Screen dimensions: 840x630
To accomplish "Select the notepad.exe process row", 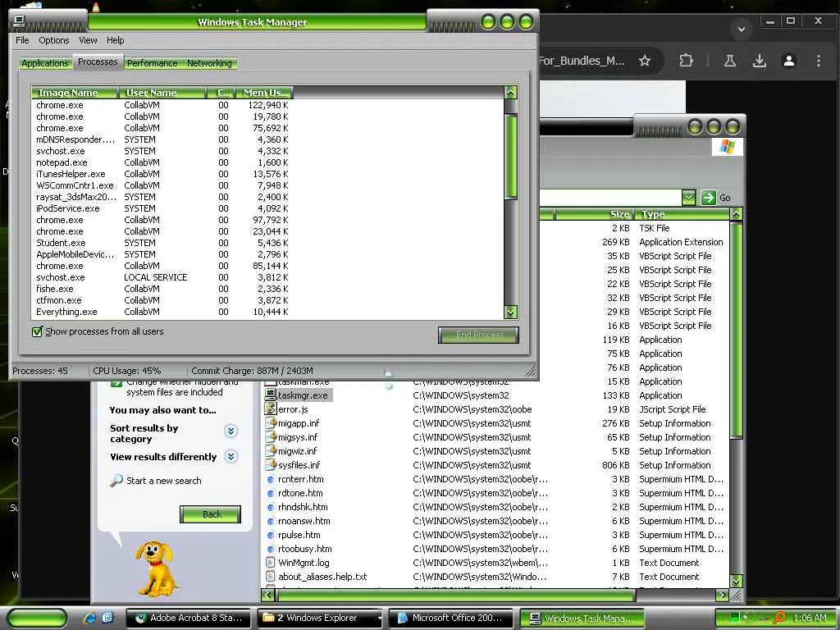I will [162, 162].
